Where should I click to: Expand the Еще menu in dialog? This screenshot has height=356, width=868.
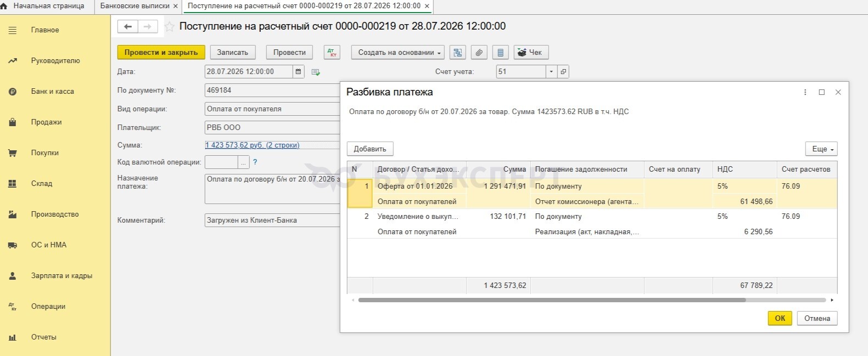(821, 149)
